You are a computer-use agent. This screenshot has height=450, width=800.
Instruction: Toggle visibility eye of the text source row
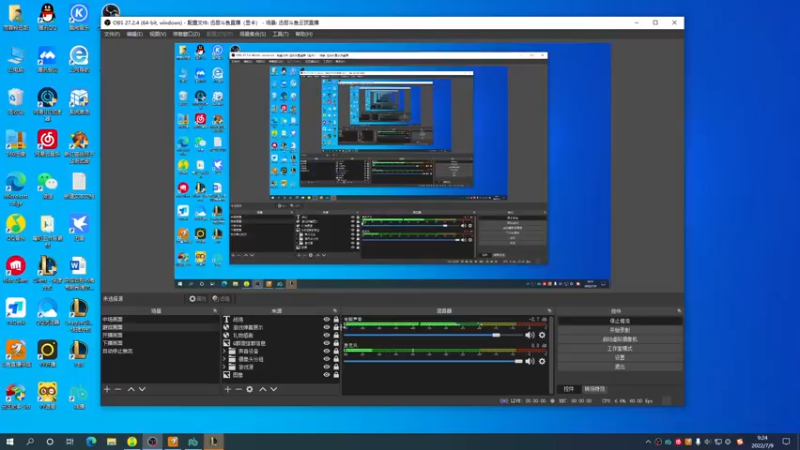click(327, 319)
